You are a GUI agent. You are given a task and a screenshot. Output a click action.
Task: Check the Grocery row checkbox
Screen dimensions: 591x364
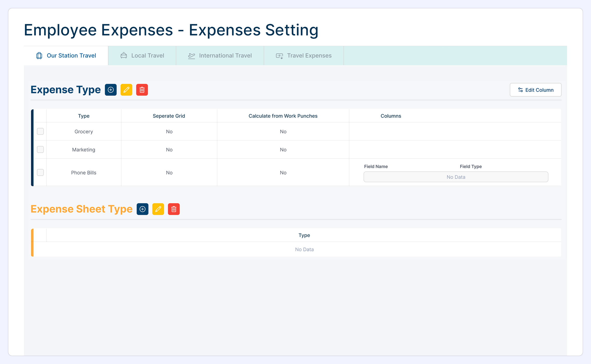[40, 131]
